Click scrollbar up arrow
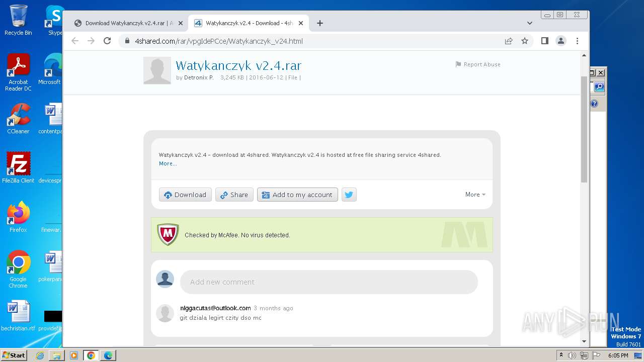This screenshot has width=644, height=362. (x=584, y=55)
